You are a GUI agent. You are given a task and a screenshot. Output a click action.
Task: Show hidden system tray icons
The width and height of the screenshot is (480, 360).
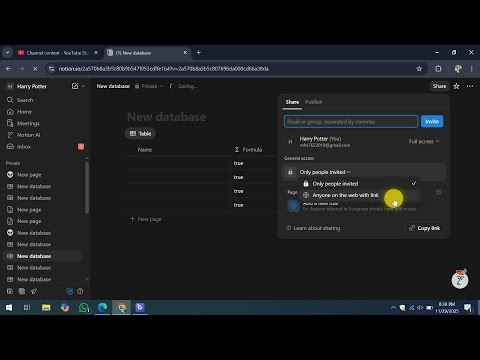click(x=393, y=308)
